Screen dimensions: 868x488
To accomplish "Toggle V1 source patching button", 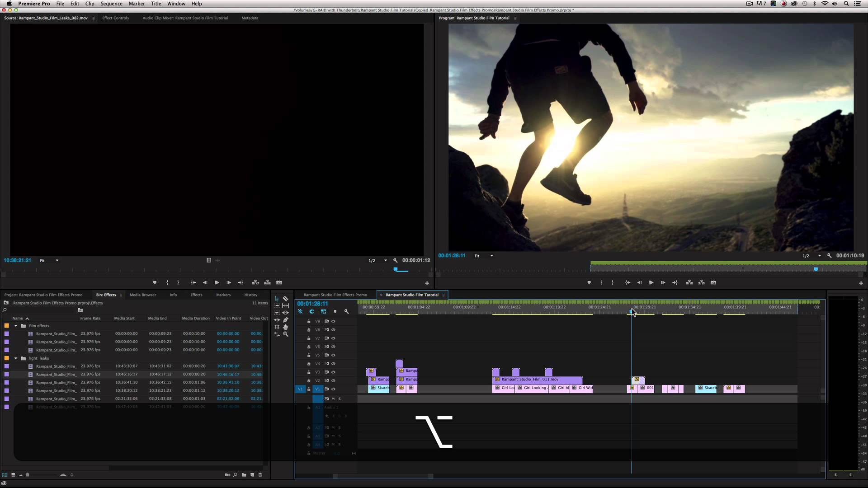I will click(300, 389).
